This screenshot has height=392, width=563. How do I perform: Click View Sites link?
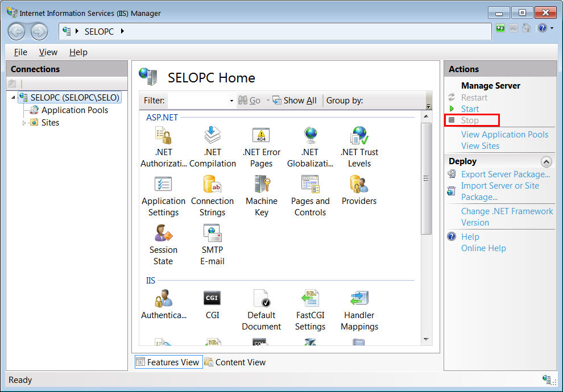tap(480, 146)
